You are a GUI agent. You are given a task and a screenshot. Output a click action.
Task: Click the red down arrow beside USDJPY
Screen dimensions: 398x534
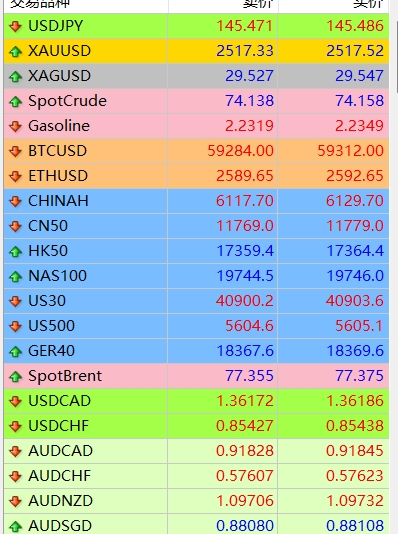(x=15, y=26)
